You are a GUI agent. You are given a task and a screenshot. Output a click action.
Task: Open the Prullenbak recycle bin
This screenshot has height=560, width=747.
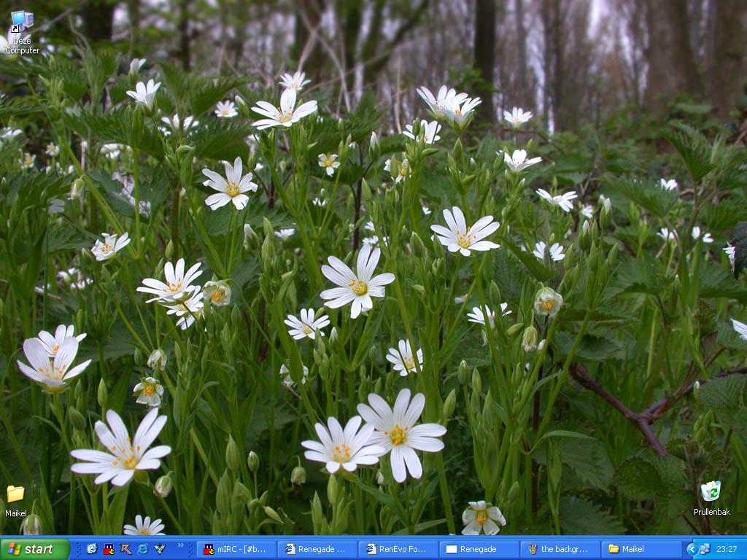(711, 491)
